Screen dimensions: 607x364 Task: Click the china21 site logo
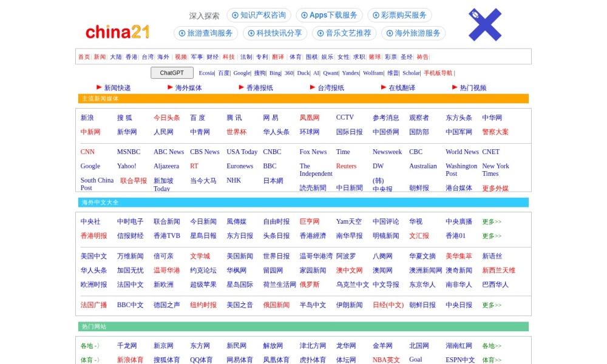point(117,32)
